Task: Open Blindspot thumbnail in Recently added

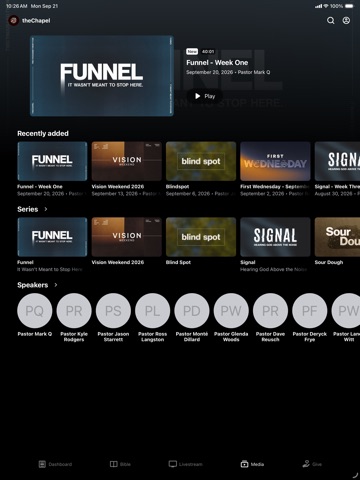Action: [201, 161]
